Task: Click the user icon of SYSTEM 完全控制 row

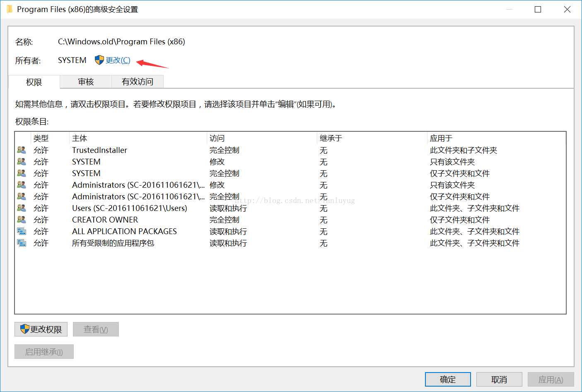Action: (x=22, y=173)
